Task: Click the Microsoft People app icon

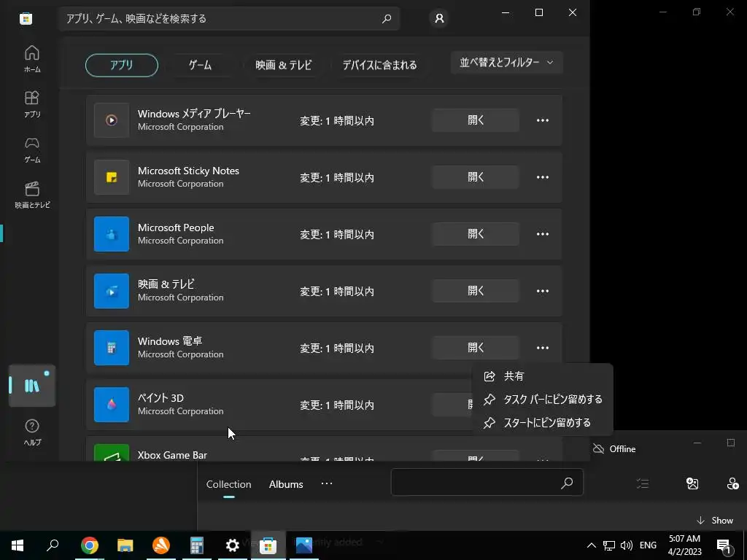Action: (112, 234)
